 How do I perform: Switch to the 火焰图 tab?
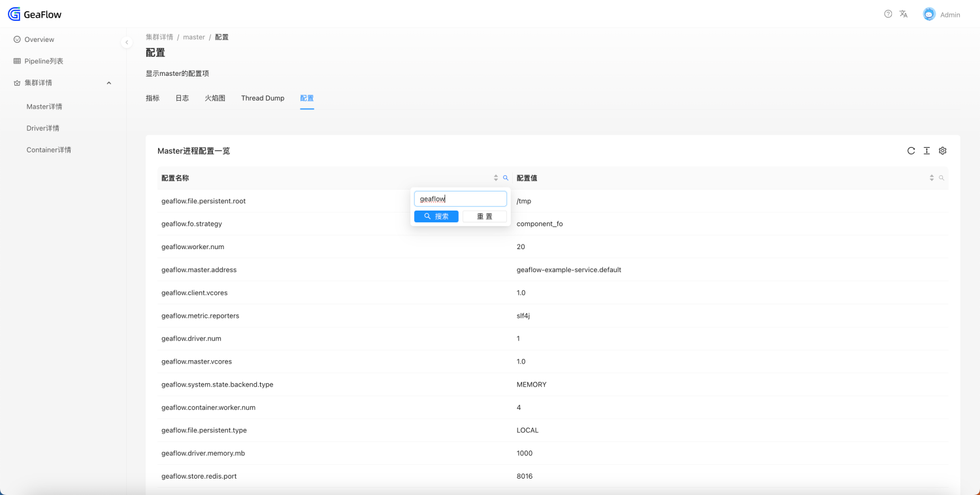tap(215, 98)
